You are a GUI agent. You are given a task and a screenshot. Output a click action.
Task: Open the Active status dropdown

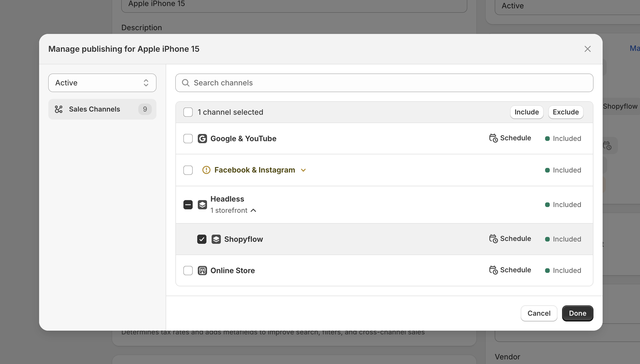(x=102, y=83)
